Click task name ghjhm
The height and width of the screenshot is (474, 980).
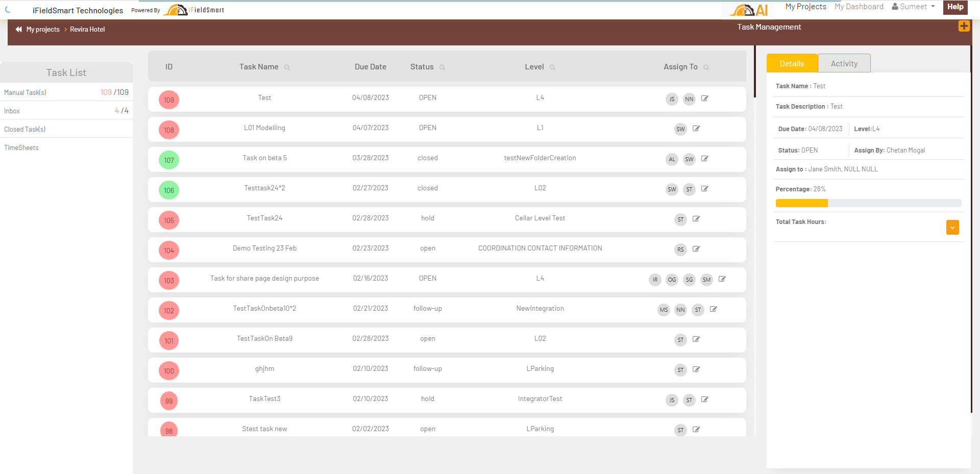264,369
